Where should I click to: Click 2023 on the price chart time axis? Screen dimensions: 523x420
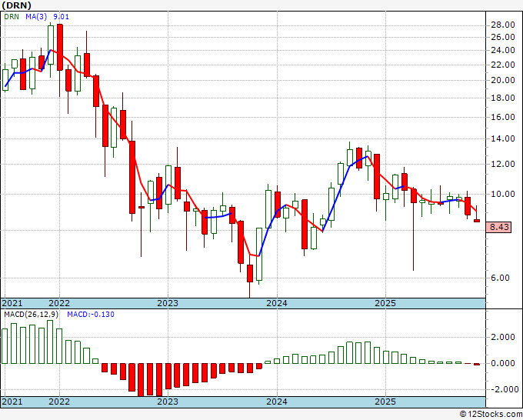(x=168, y=303)
